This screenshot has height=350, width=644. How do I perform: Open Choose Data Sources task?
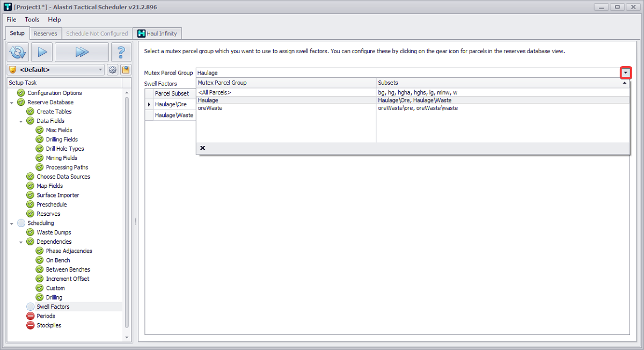[63, 177]
